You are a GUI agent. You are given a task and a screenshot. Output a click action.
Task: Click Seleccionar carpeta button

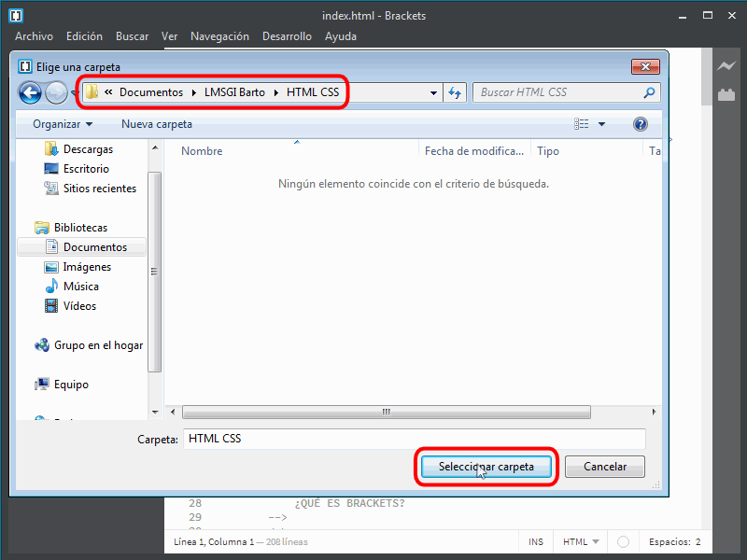coord(486,467)
